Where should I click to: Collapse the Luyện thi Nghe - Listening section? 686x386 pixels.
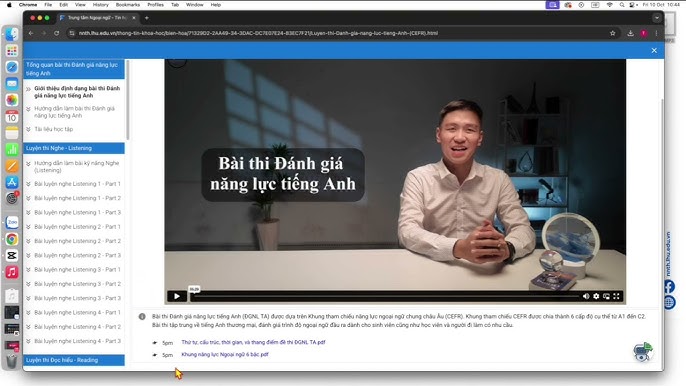(x=74, y=148)
